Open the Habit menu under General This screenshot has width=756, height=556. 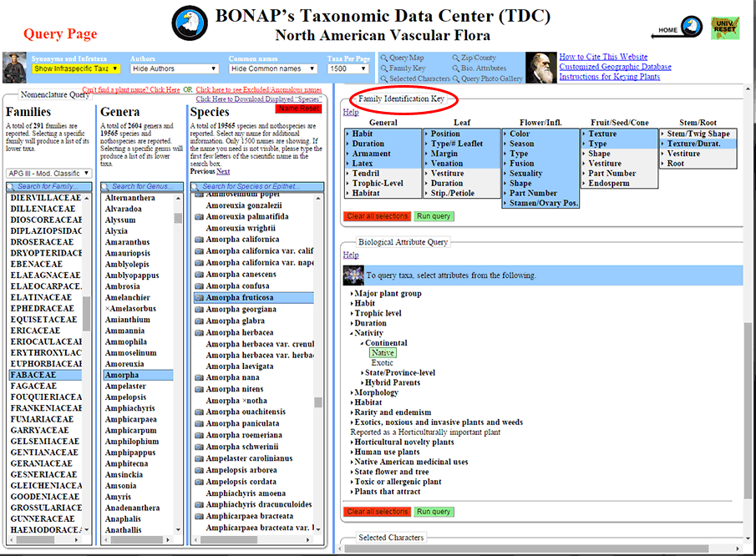tap(383, 134)
